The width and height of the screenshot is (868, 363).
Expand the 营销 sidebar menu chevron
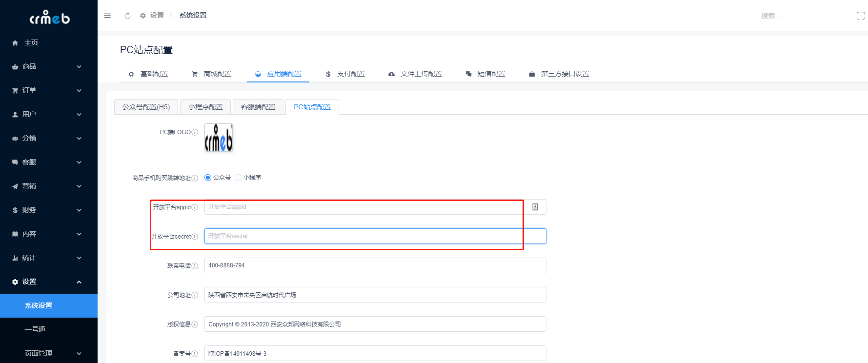click(79, 186)
